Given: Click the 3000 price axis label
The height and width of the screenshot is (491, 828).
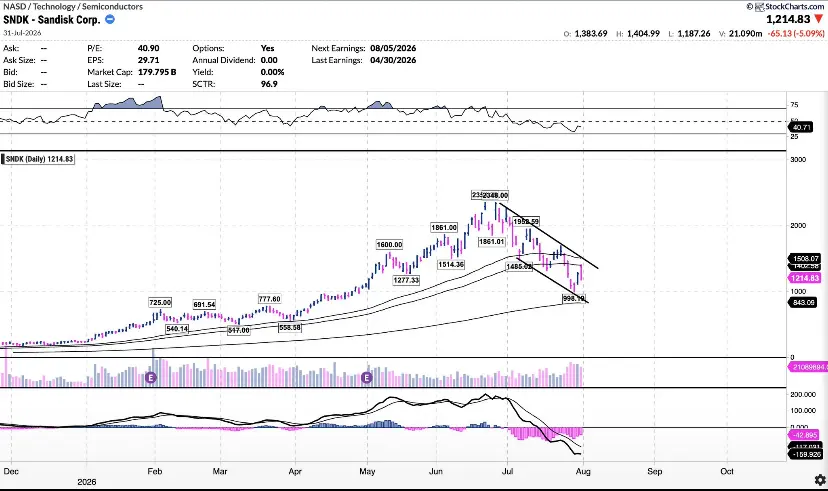Looking at the screenshot, I should click(798, 159).
